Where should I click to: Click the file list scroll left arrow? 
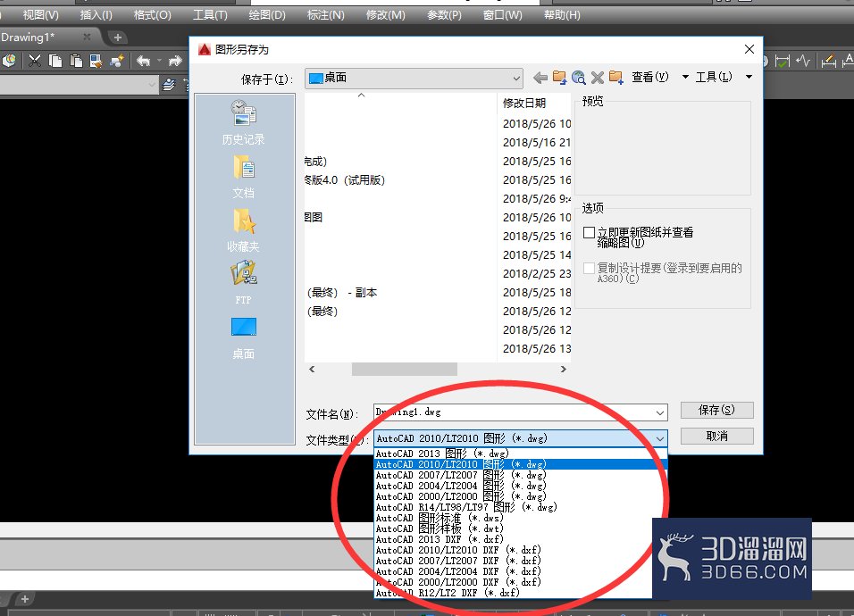pyautogui.click(x=312, y=369)
